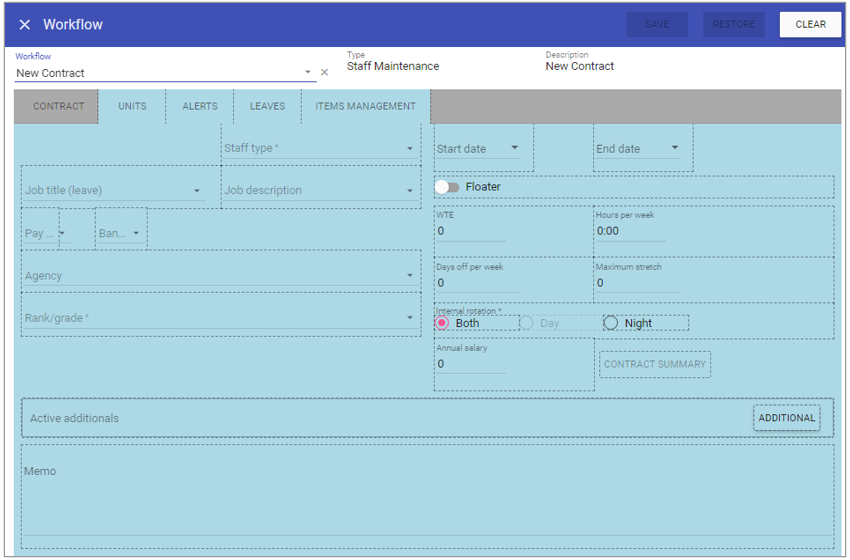Open the End date picker
The width and height of the screenshot is (850, 560).
point(675,149)
